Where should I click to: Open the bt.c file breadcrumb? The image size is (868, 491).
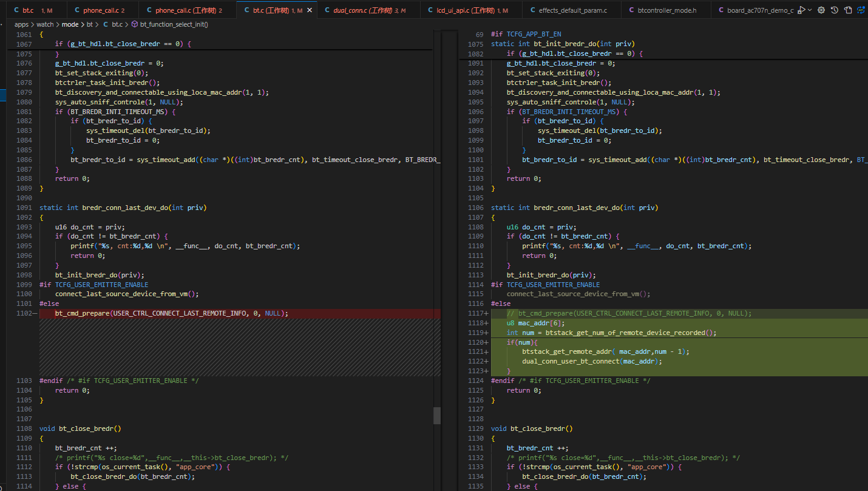pos(117,24)
